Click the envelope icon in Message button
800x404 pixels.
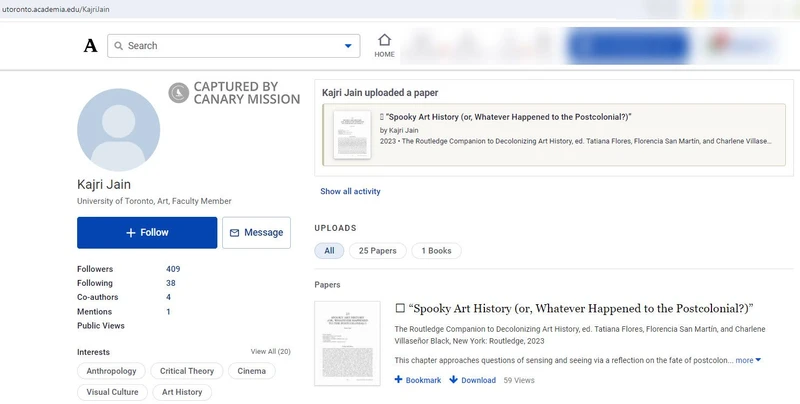tap(234, 233)
